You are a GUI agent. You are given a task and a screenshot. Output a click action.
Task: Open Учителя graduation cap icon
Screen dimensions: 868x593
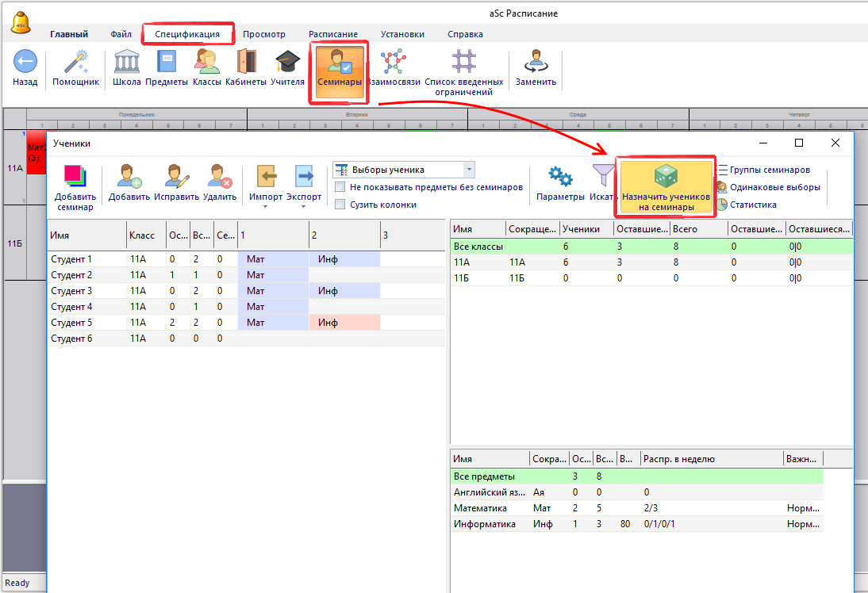(x=286, y=63)
